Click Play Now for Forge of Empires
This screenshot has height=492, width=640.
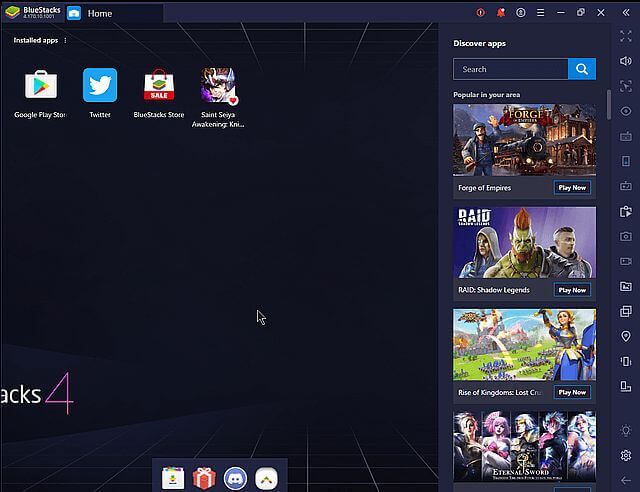572,188
